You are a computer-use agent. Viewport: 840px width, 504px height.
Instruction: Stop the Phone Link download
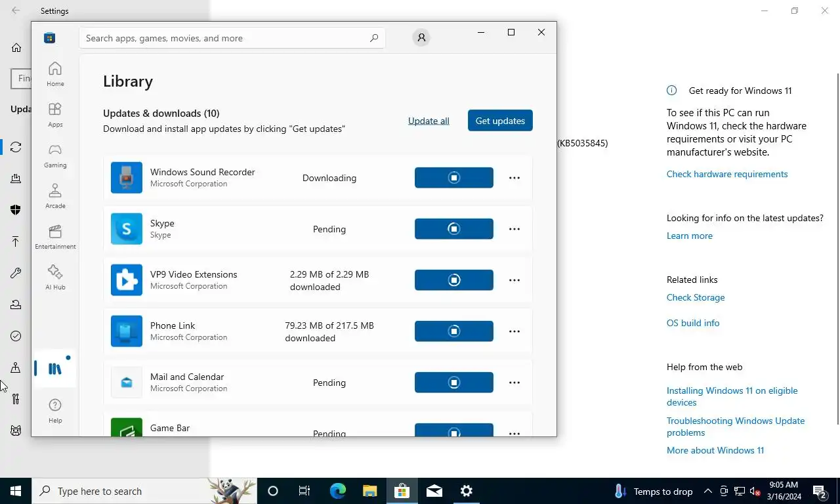(x=453, y=331)
